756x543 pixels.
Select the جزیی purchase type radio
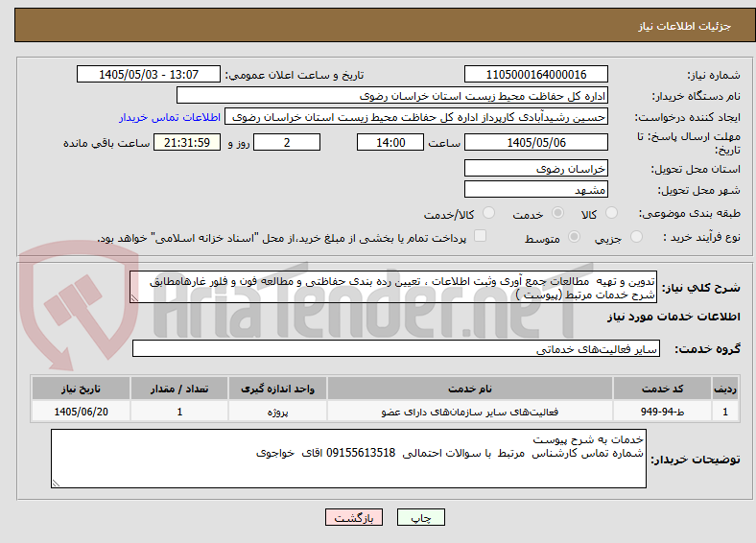click(x=636, y=236)
